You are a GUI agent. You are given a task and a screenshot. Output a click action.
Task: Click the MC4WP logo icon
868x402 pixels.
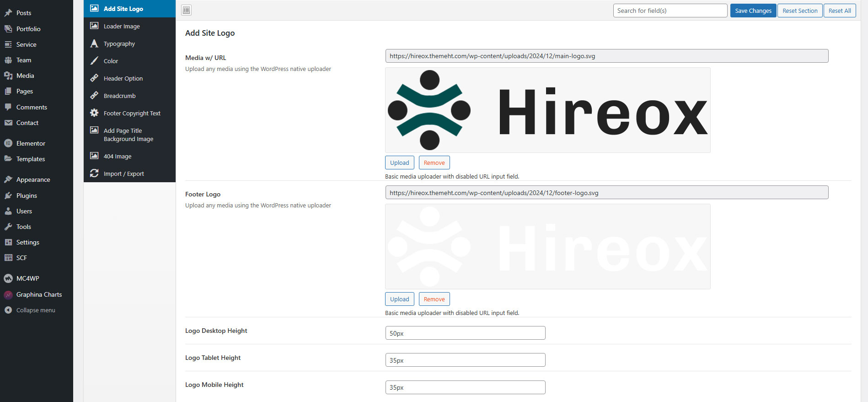click(x=8, y=278)
